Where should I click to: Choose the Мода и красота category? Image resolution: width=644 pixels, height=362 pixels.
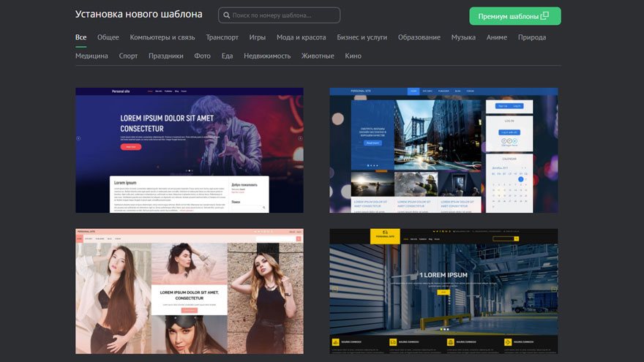(301, 37)
